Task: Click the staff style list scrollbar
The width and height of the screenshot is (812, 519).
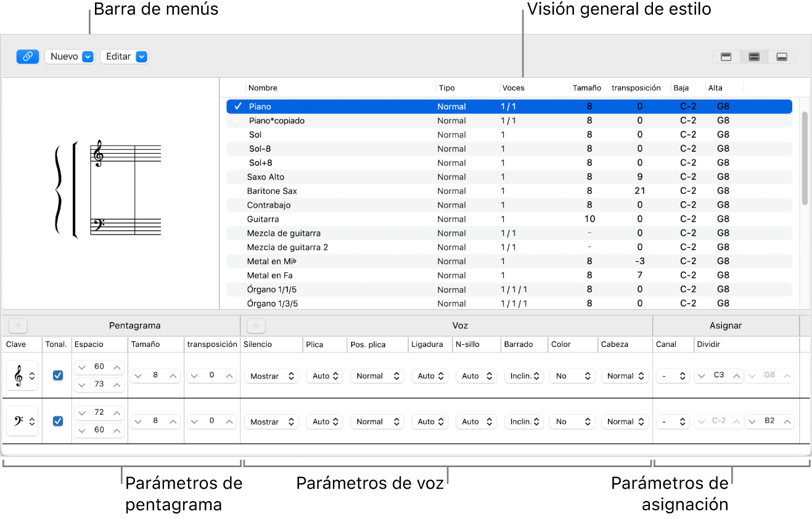Action: coord(805,159)
